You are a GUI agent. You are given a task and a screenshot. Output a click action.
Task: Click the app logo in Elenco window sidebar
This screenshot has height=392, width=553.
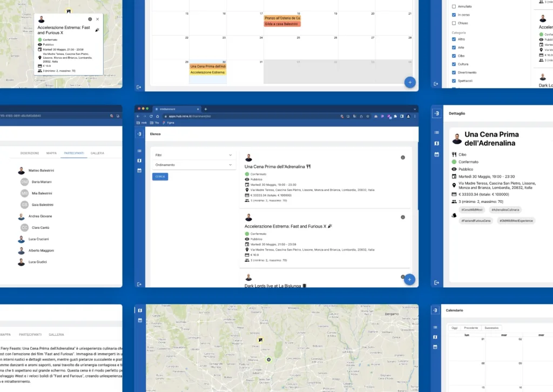click(139, 134)
